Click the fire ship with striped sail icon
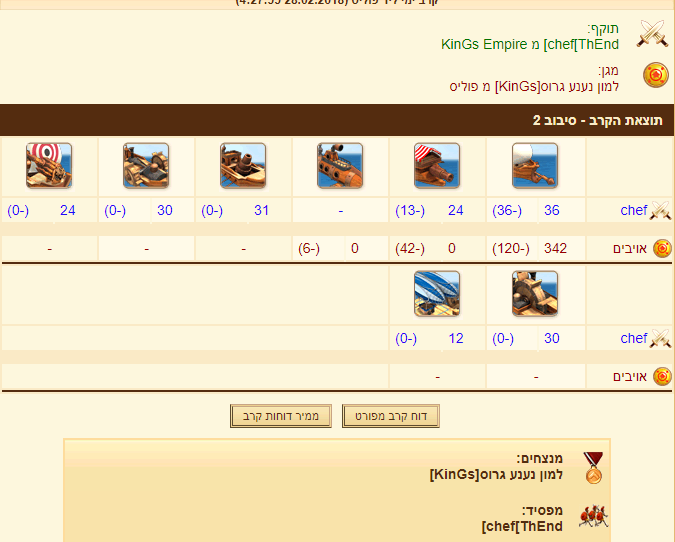 pyautogui.click(x=437, y=166)
